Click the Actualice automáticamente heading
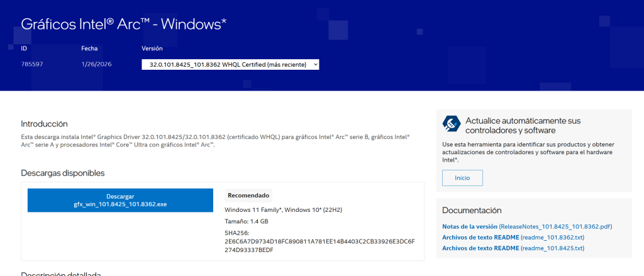The image size is (644, 276). [x=523, y=126]
